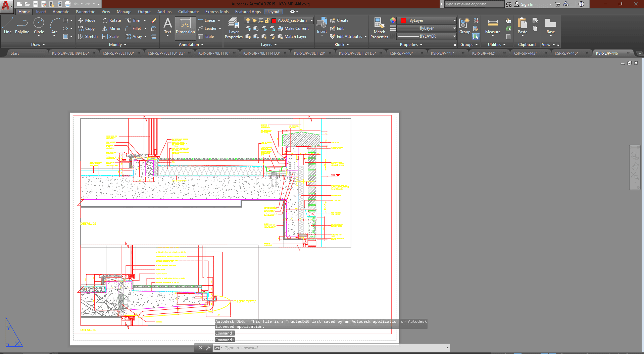Viewport: 644px width, 354px height.
Task: Switch to the Annotate ribbon tab
Action: tap(61, 12)
